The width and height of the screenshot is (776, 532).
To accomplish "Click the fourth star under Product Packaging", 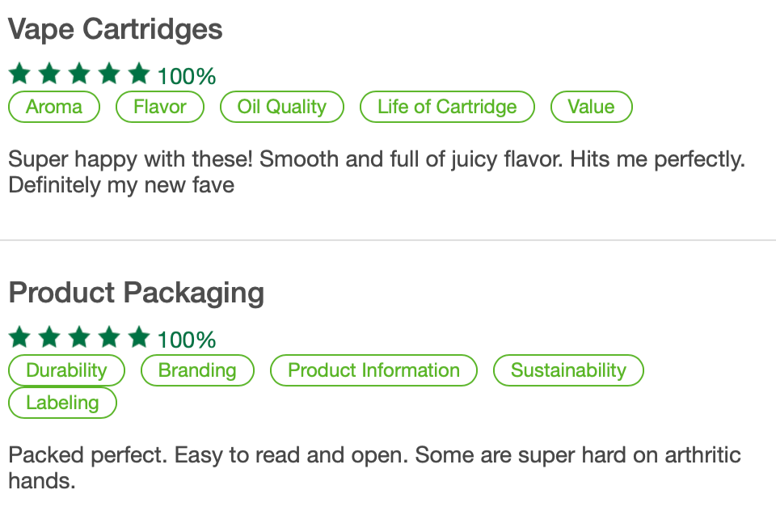I will [x=109, y=337].
